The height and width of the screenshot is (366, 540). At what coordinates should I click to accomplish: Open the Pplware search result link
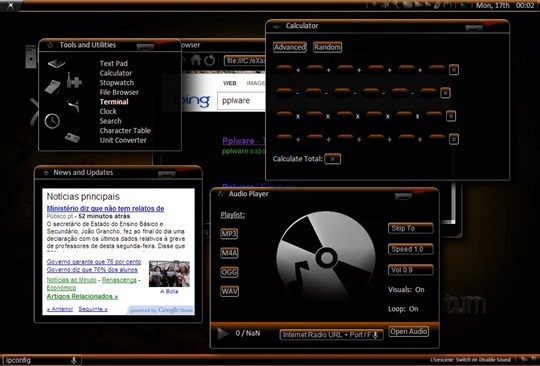pyautogui.click(x=243, y=141)
